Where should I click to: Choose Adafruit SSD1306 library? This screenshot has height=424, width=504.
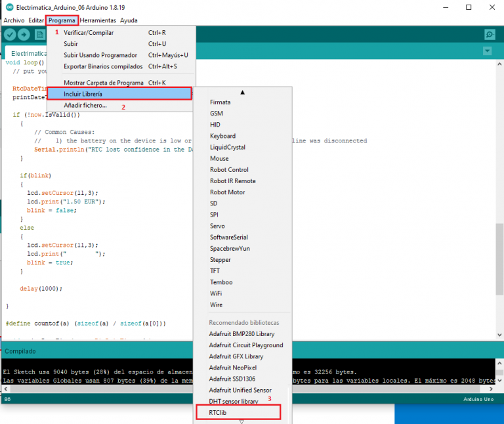point(233,379)
